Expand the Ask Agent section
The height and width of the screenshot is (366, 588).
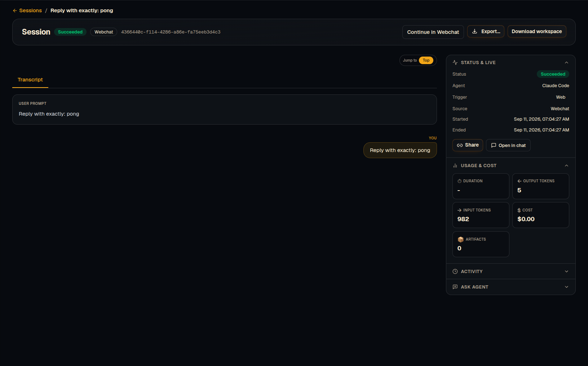(x=566, y=287)
